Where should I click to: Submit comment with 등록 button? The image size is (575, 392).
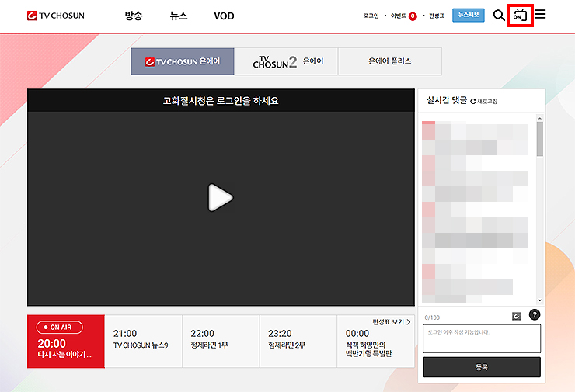pyautogui.click(x=482, y=367)
